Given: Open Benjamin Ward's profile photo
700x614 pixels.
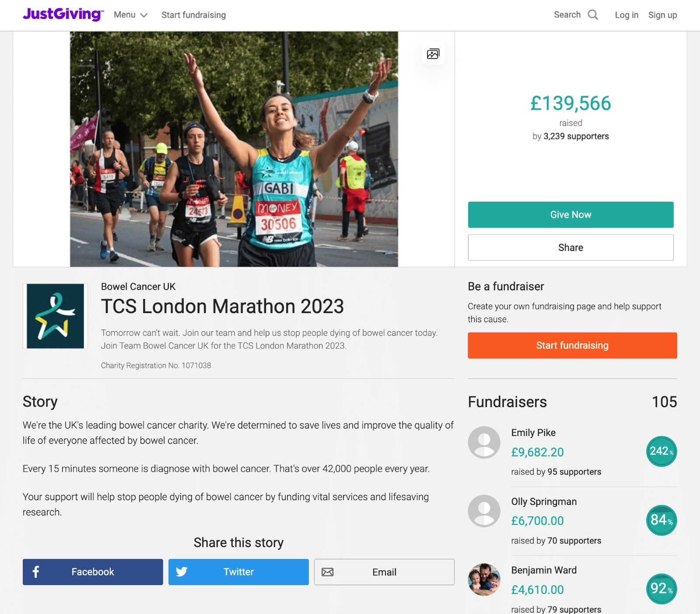Looking at the screenshot, I should [x=484, y=580].
